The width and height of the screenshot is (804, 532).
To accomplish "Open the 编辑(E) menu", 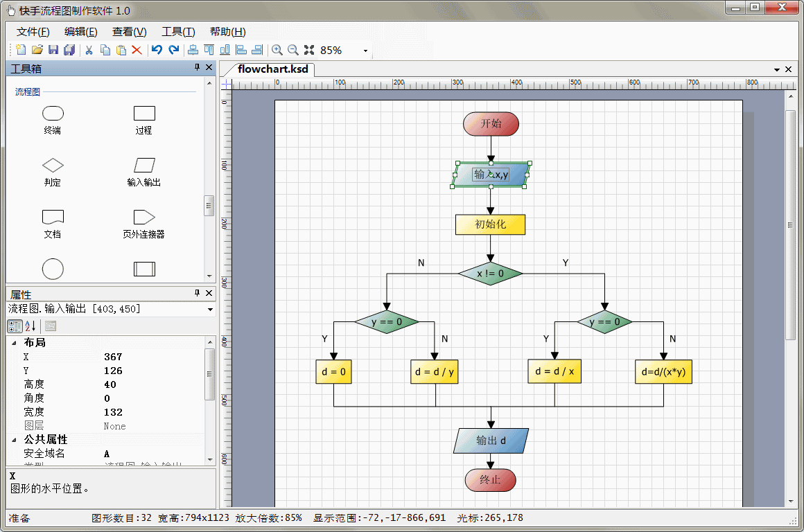I will [80, 32].
